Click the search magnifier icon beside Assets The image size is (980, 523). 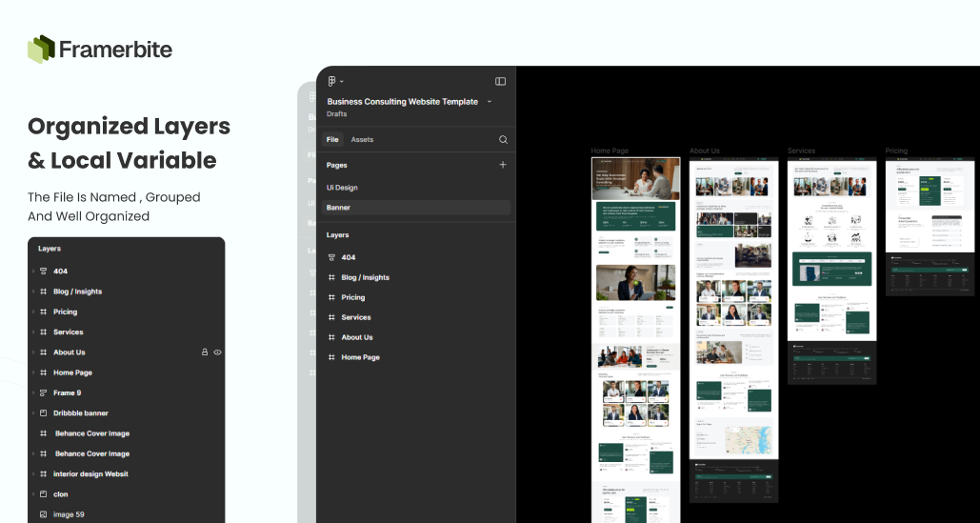coord(503,140)
